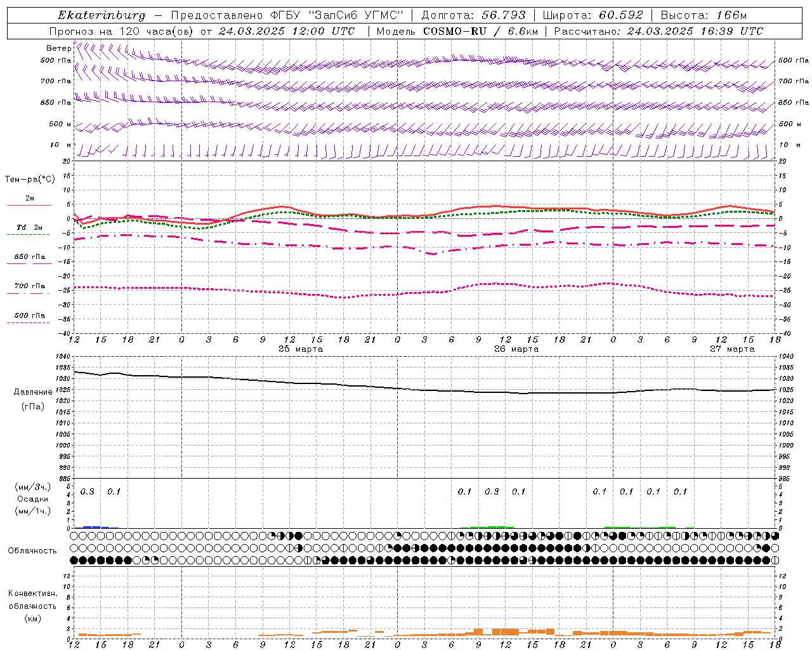Click the 'Осадки' precipitation label
Viewport: 812px width, 650px height.
point(33,500)
